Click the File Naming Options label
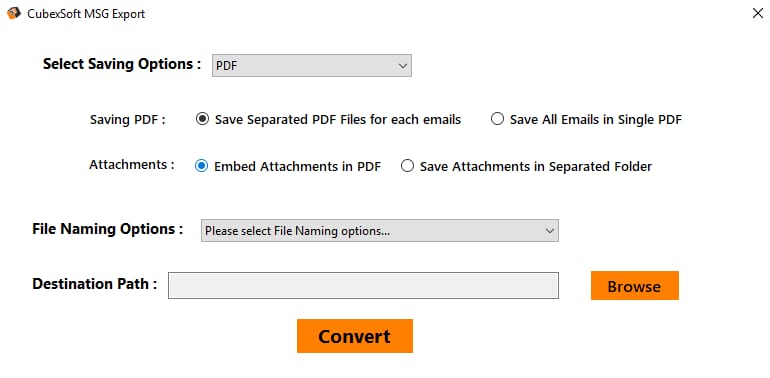Viewport: 770px width, 378px height. (108, 229)
